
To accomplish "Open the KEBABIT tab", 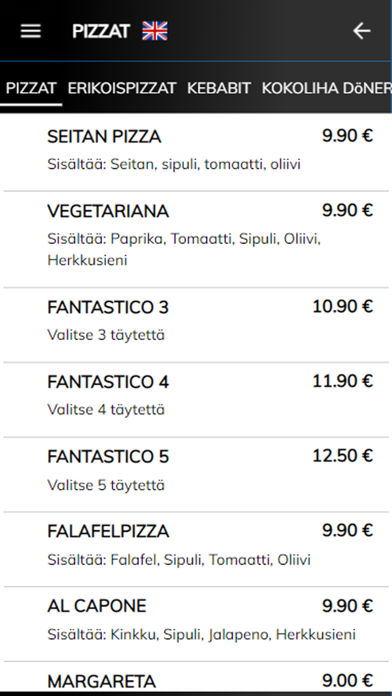I will [219, 88].
